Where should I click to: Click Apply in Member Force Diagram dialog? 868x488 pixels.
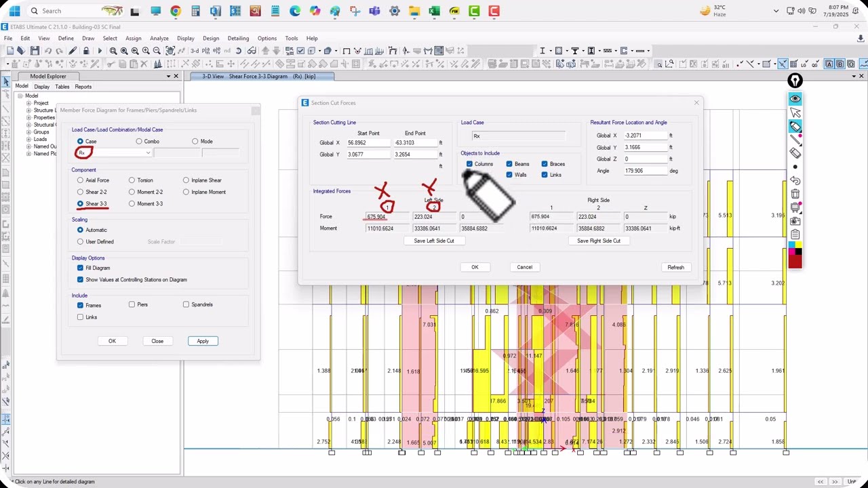click(203, 341)
